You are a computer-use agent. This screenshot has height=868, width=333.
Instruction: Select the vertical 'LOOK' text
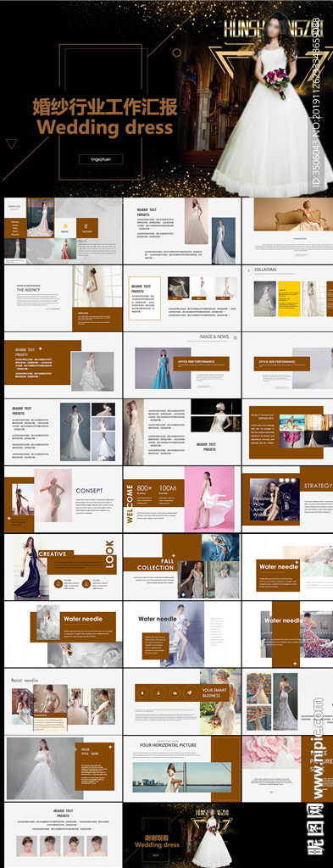[x=109, y=554]
